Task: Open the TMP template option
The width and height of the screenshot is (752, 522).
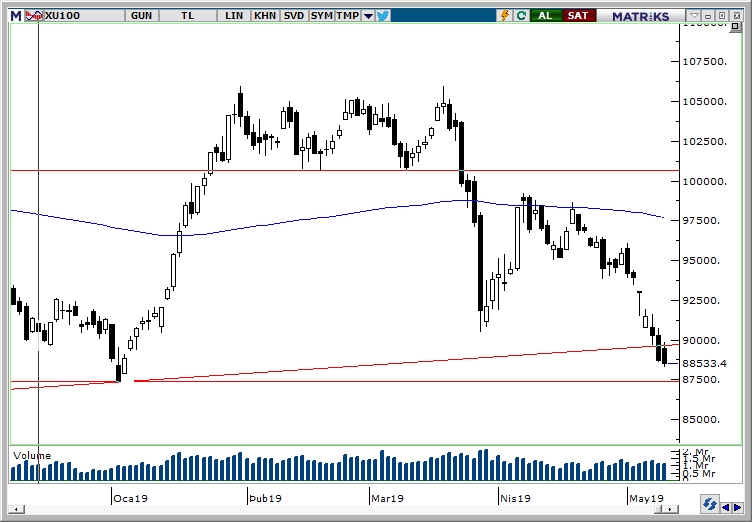Action: coord(348,16)
